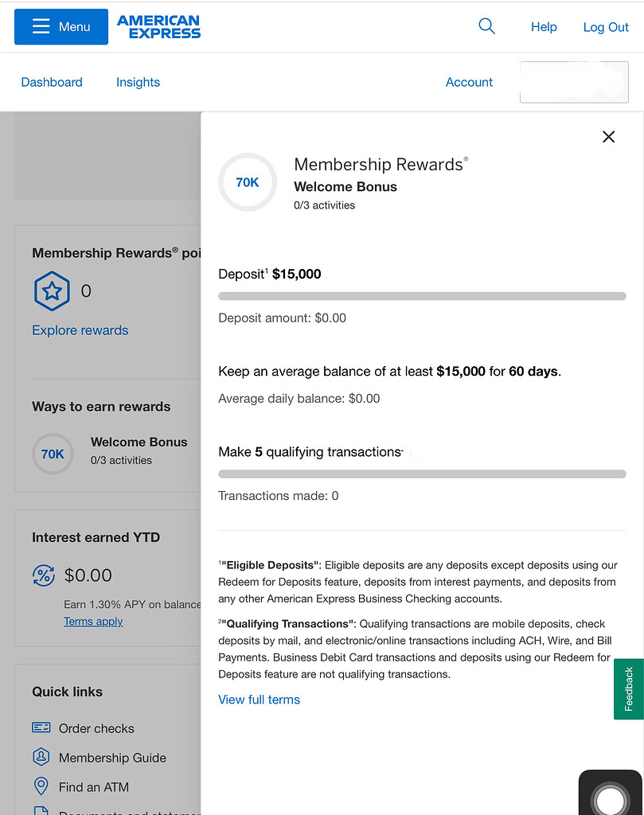Click the Help link

pyautogui.click(x=544, y=27)
